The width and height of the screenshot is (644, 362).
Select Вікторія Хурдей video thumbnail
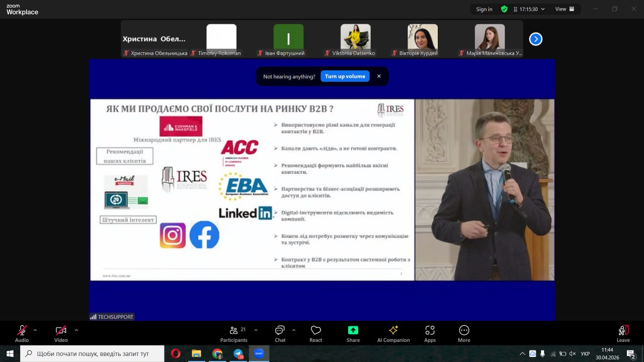coord(423,39)
